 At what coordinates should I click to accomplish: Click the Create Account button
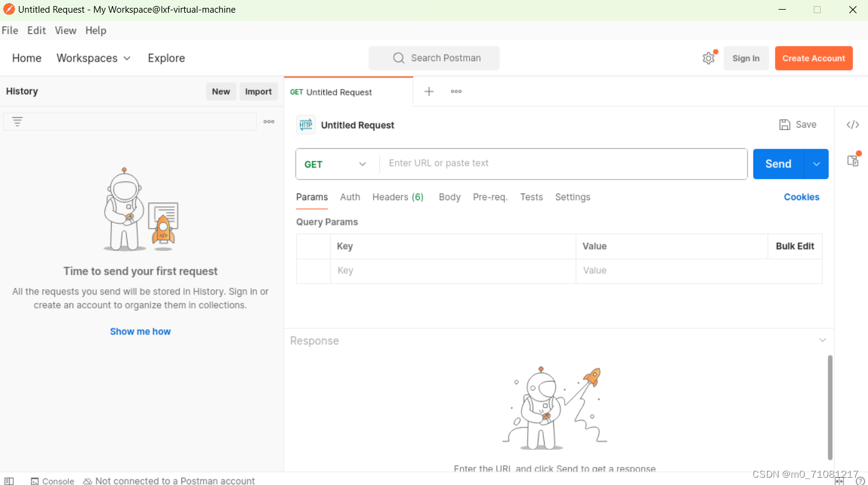pos(814,58)
